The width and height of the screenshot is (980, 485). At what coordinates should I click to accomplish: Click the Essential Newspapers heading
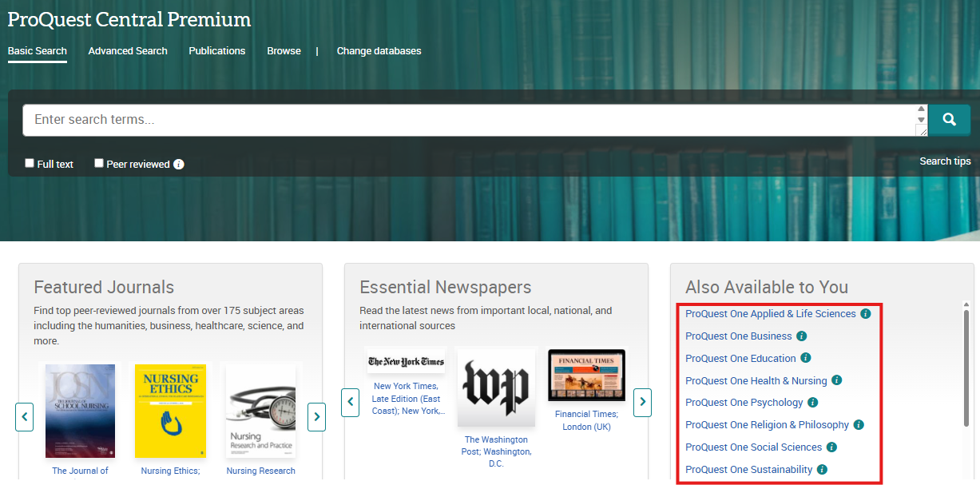coord(446,287)
